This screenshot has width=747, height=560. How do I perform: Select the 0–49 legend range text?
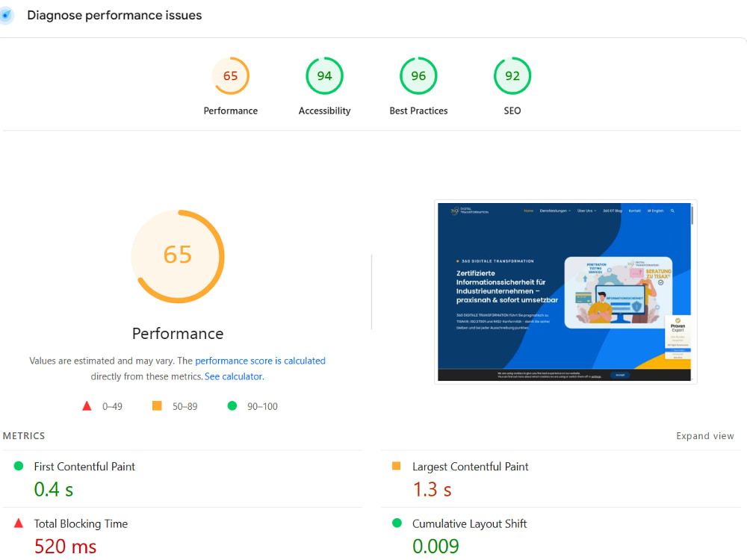(x=113, y=407)
